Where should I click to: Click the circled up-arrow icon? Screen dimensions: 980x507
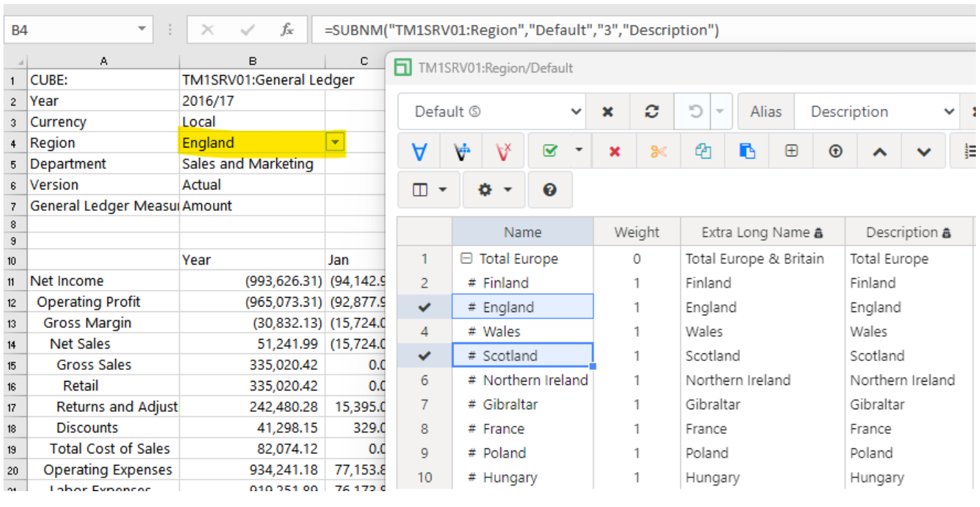tap(835, 152)
